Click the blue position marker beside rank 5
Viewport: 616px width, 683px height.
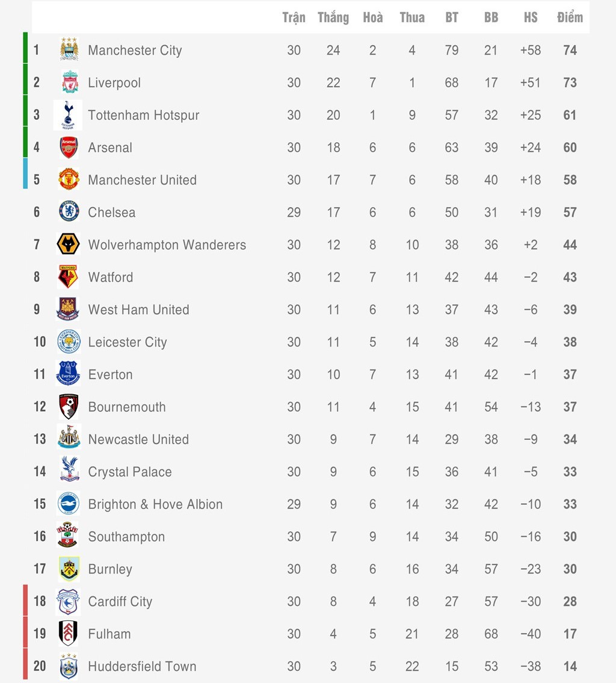[25, 173]
